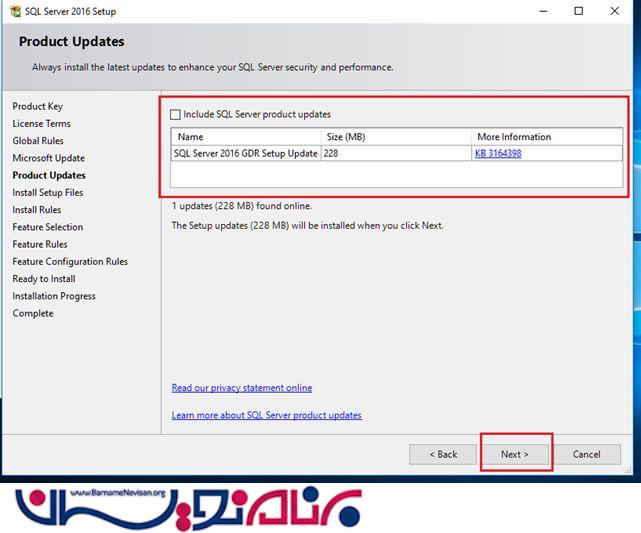Select Install Rules step in sidebar
Screen dimensions: 641x533
[37, 210]
